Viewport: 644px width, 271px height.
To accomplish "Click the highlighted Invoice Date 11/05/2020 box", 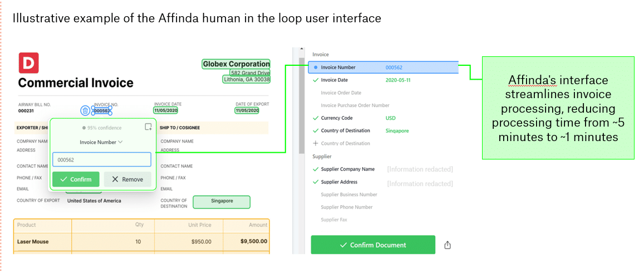I will tap(166, 110).
